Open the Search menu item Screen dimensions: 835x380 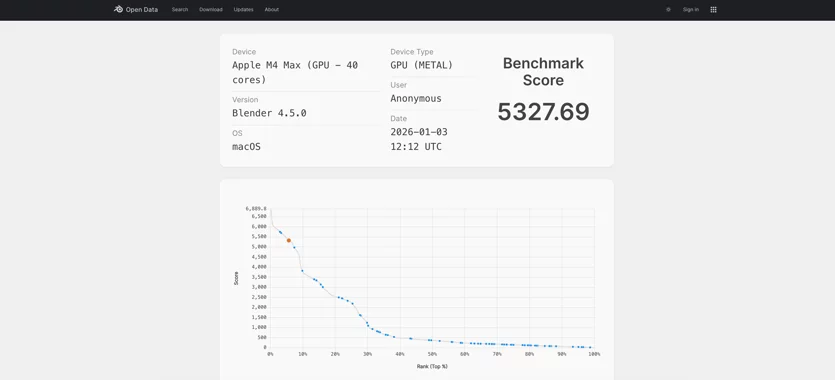(180, 10)
